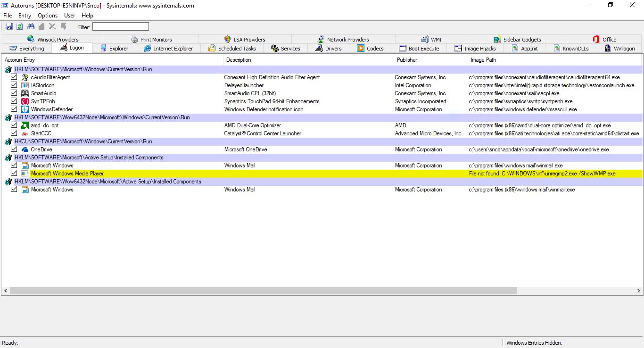Screen dimensions: 644x348
Task: Sort by the Autorun Entry column header
Action: [112, 60]
